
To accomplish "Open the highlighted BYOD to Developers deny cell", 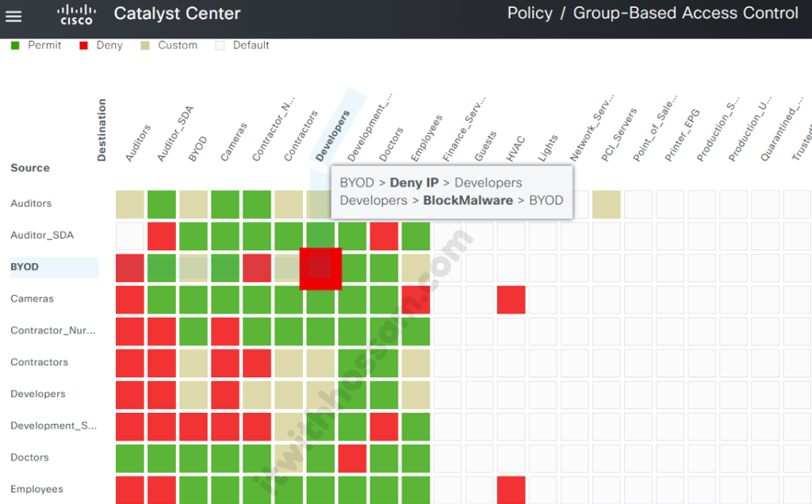I will (320, 269).
